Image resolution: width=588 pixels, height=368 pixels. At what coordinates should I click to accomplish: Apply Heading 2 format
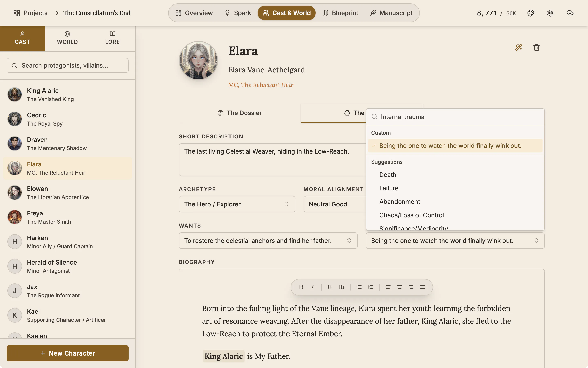click(342, 287)
